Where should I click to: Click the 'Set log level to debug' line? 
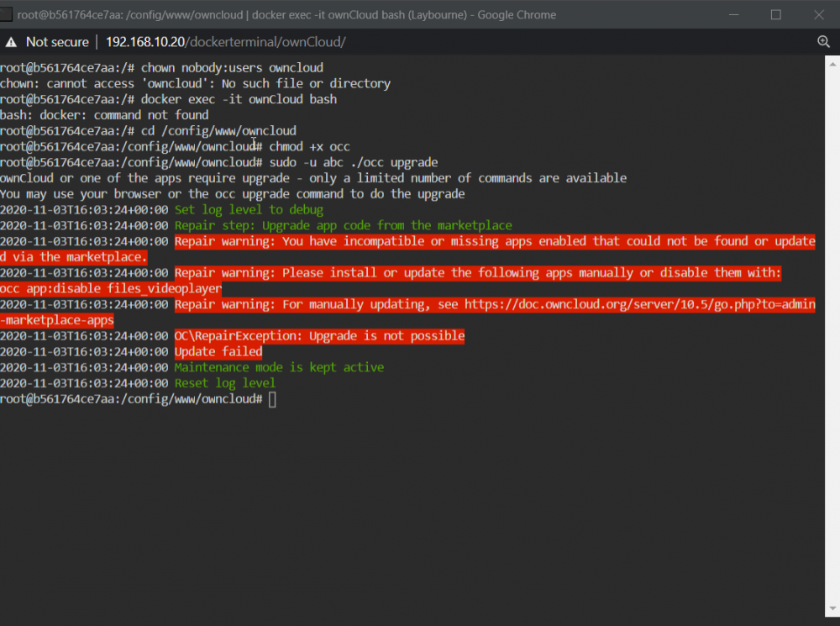249,209
